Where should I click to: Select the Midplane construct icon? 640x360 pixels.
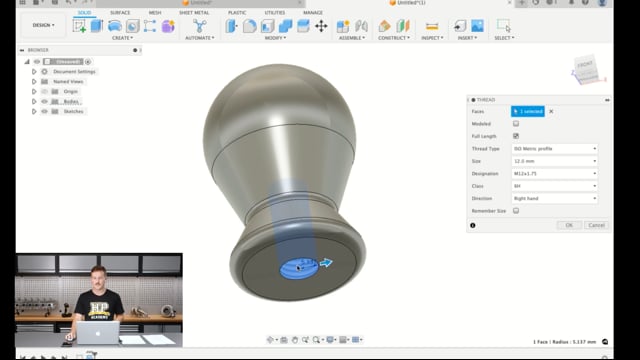pyautogui.click(x=402, y=26)
